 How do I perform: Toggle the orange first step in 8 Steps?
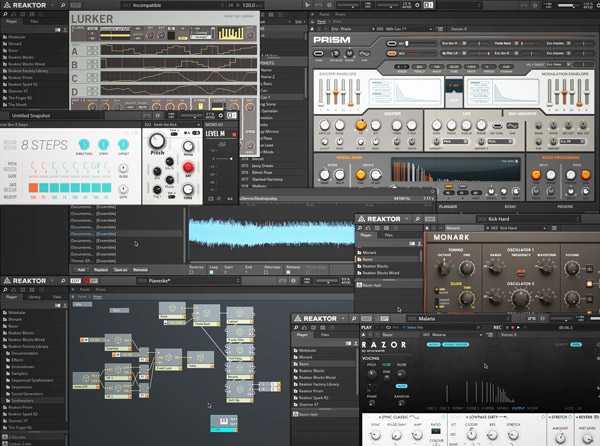[x=33, y=187]
